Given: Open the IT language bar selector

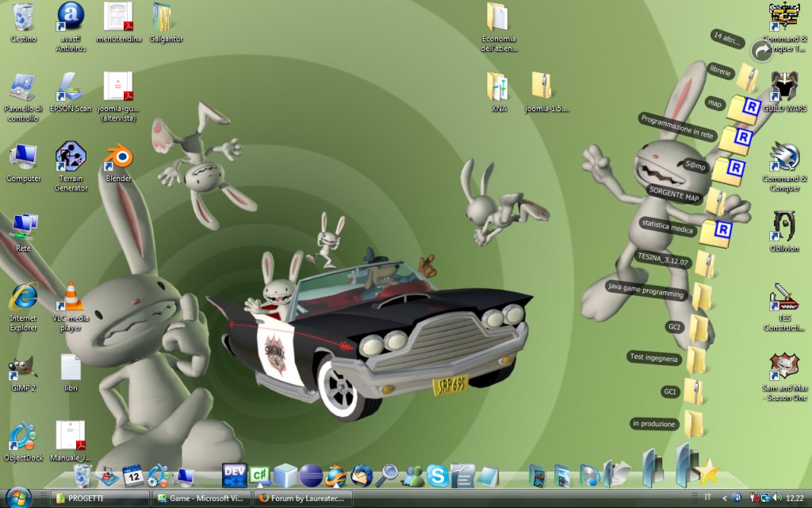Looking at the screenshot, I should pyautogui.click(x=707, y=498).
